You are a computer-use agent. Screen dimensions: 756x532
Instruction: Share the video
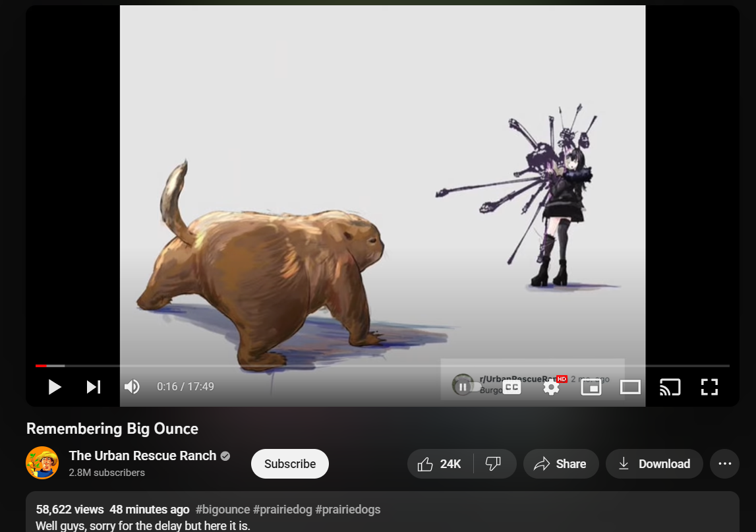pos(561,464)
